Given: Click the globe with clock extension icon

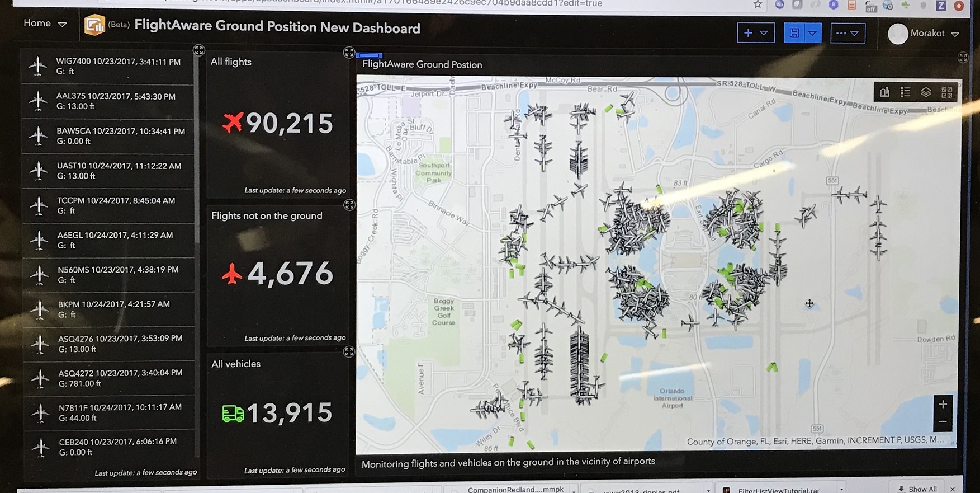Looking at the screenshot, I should point(888,6).
